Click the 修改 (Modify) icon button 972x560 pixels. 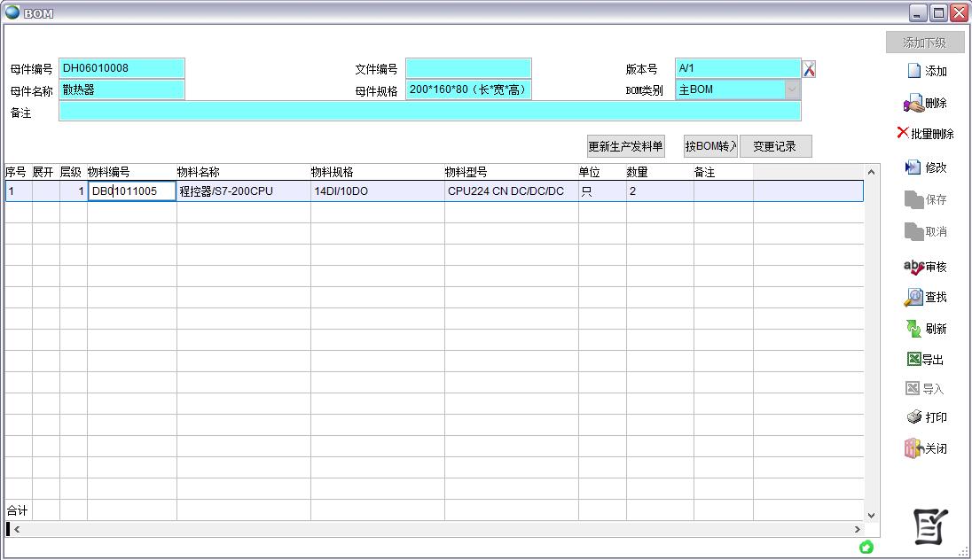926,167
